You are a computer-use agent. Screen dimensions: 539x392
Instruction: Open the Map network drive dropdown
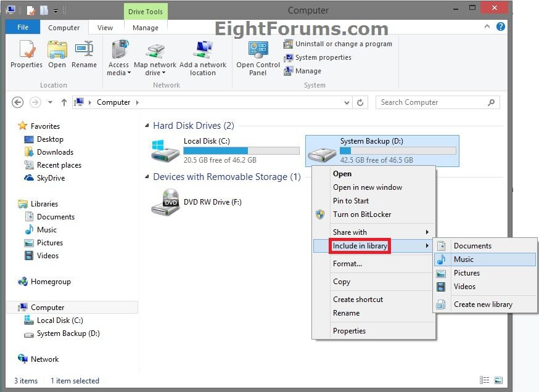point(155,58)
